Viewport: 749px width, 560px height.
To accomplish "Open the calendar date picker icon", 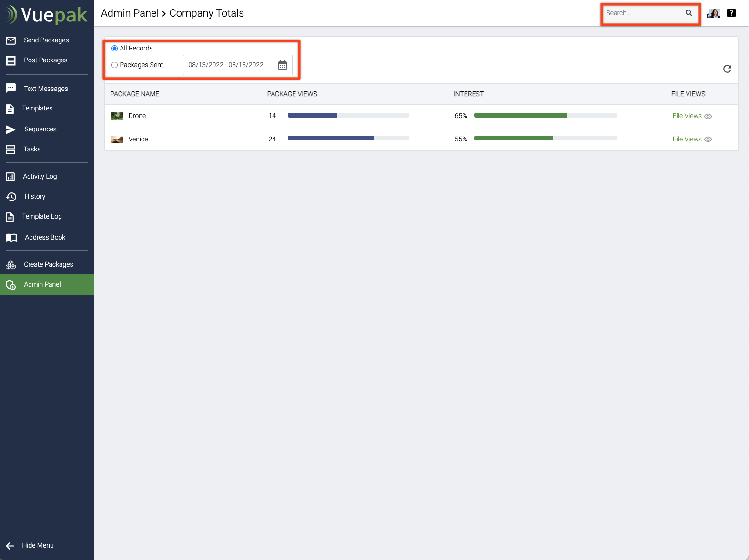I will pos(283,65).
